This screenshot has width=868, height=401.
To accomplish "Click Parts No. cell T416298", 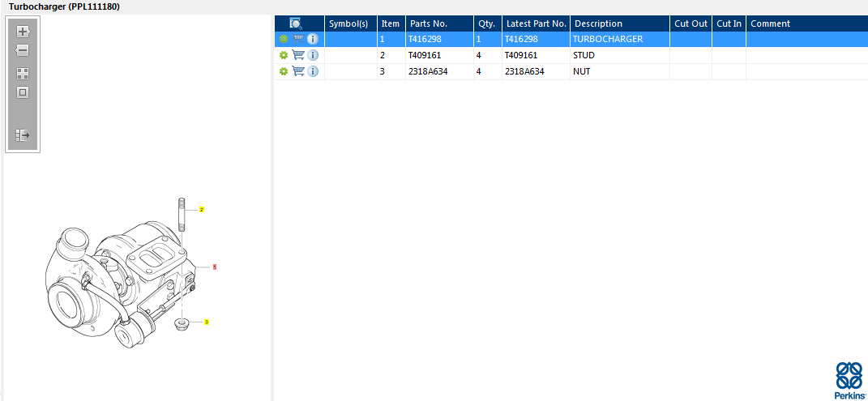I will [x=439, y=39].
